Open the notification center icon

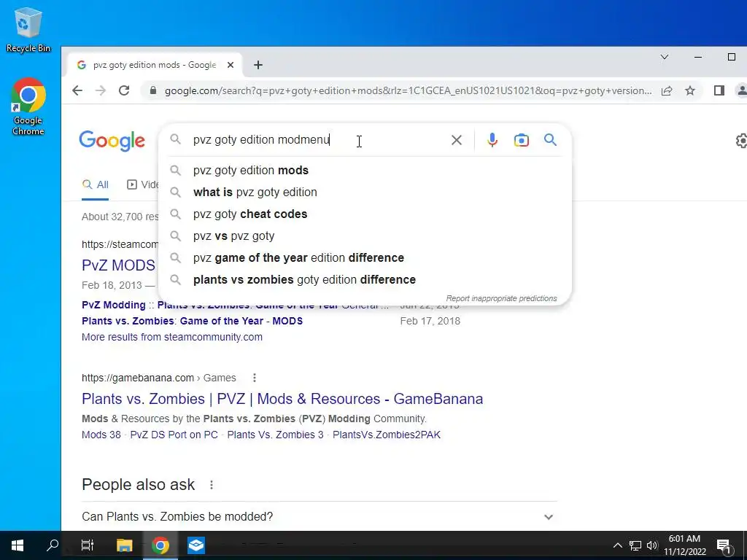click(724, 546)
